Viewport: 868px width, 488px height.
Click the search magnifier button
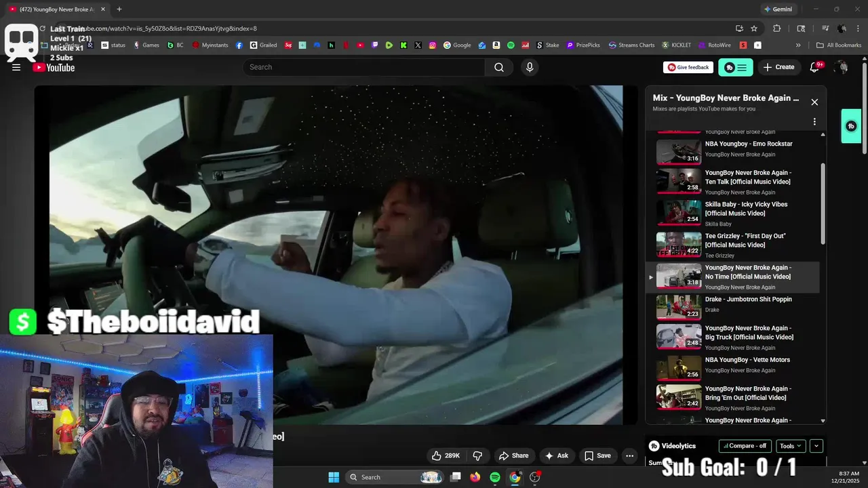(x=499, y=67)
